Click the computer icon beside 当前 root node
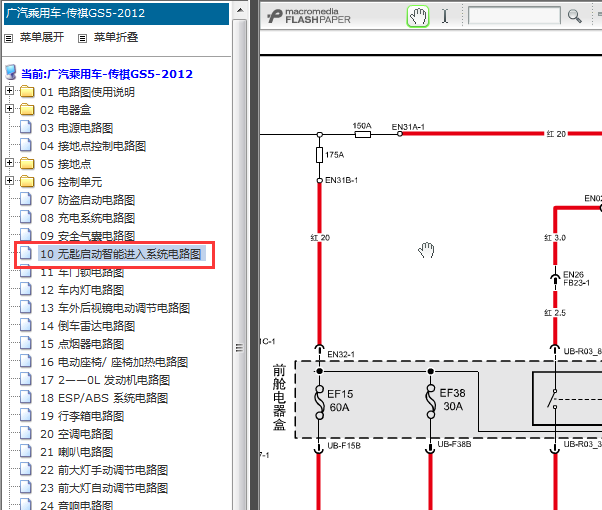Image resolution: width=602 pixels, height=510 pixels. [x=11, y=73]
